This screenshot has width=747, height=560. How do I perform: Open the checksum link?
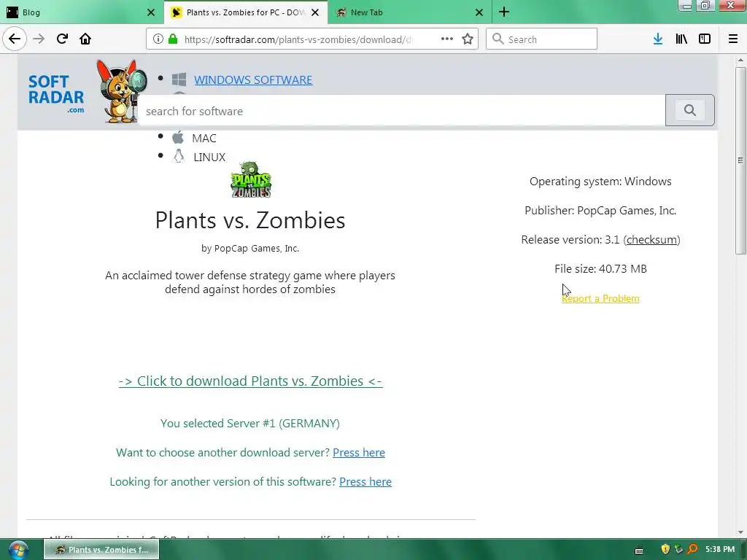tap(651, 239)
